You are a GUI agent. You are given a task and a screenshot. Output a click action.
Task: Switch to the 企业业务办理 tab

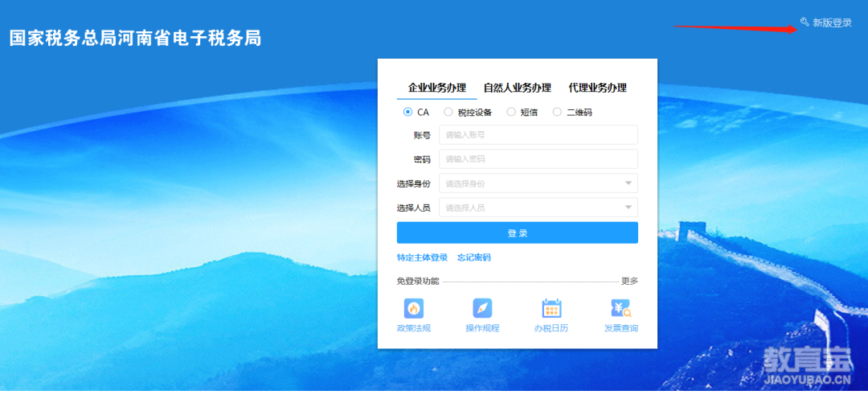click(436, 88)
